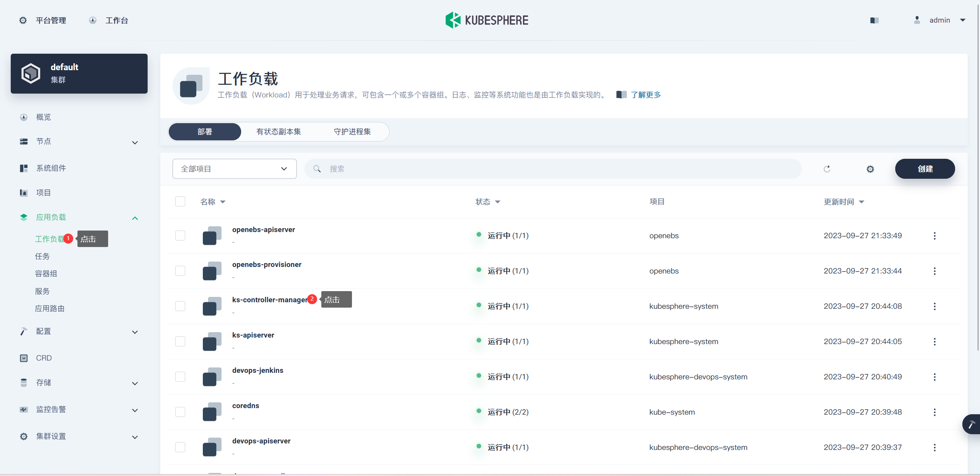The image size is (980, 476).
Task: Switch to the 守护进程集 tab
Action: (352, 132)
